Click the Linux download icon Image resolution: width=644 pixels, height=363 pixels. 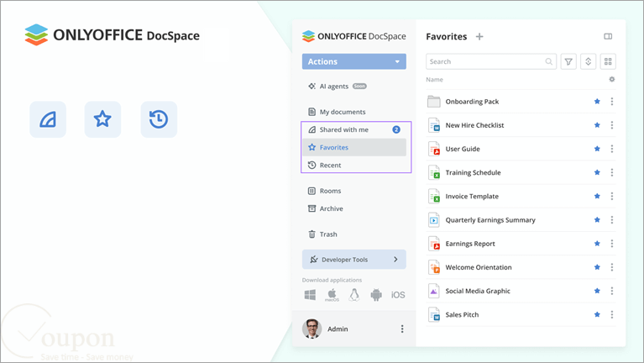coord(354,295)
